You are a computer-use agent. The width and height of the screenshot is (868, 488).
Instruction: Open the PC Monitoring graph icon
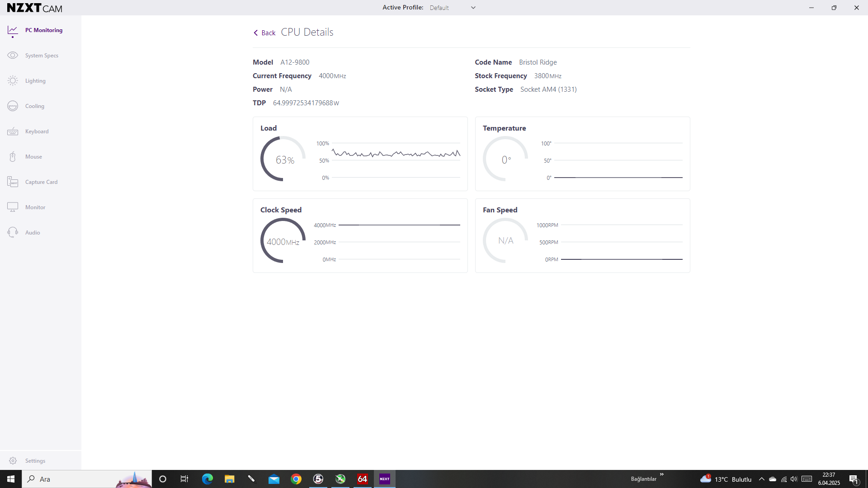click(13, 30)
